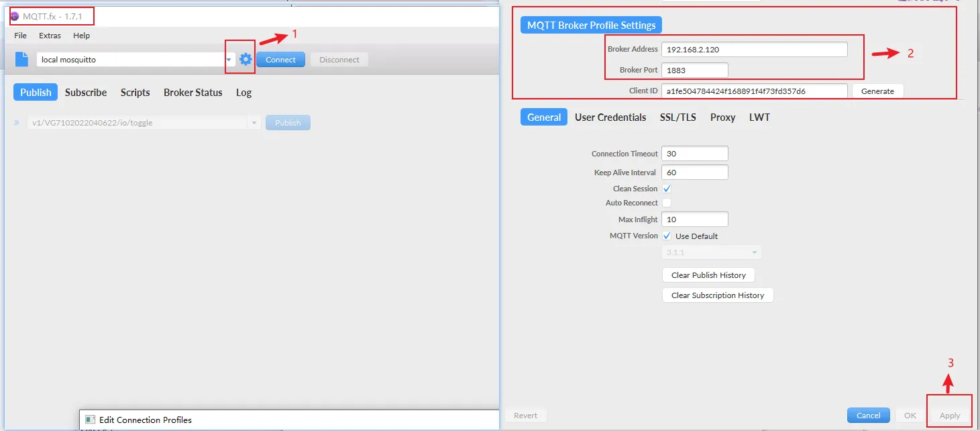Select the LWT tab
980x431 pixels.
point(760,117)
